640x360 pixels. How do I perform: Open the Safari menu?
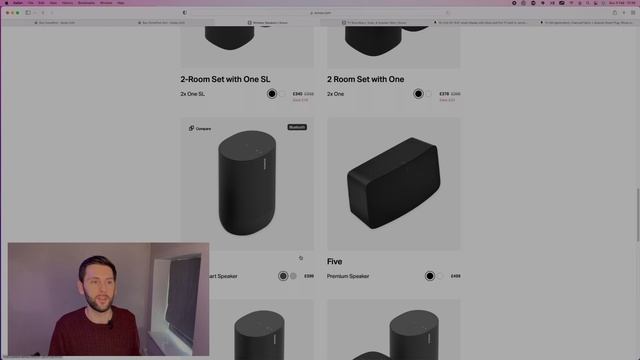(18, 3)
